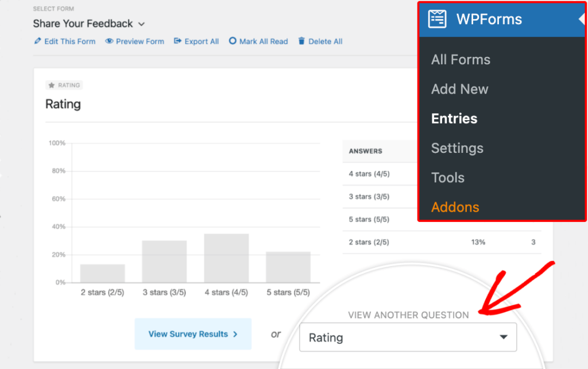Click the star icon in the RATING badge

pyautogui.click(x=52, y=85)
